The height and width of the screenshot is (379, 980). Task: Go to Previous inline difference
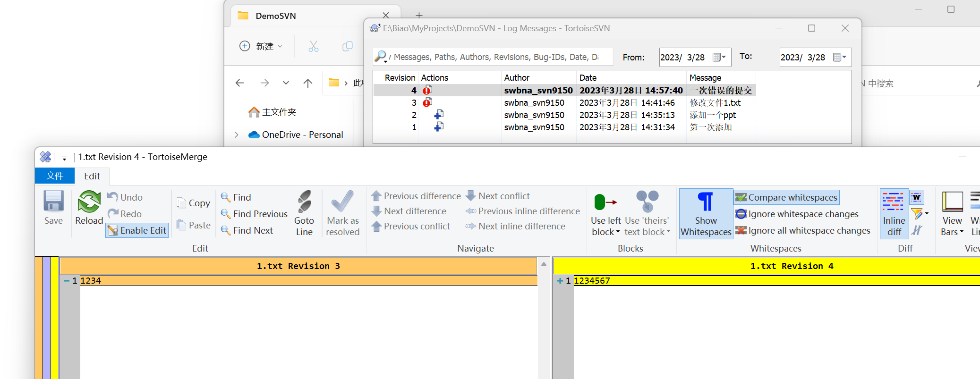pos(523,211)
